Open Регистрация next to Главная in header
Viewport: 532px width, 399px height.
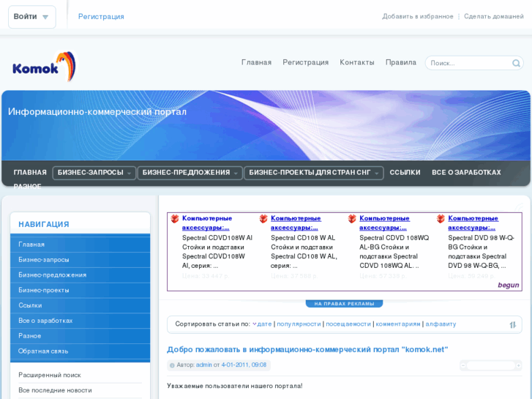305,62
